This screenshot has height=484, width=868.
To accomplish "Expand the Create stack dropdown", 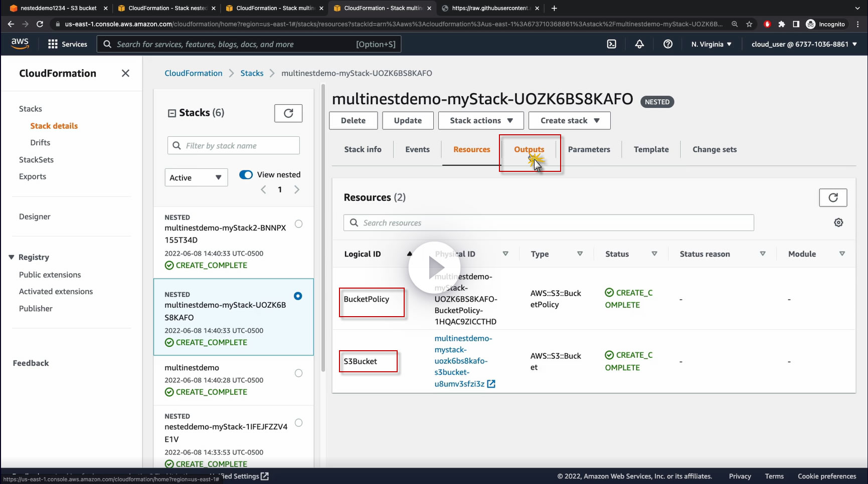I will pos(570,121).
